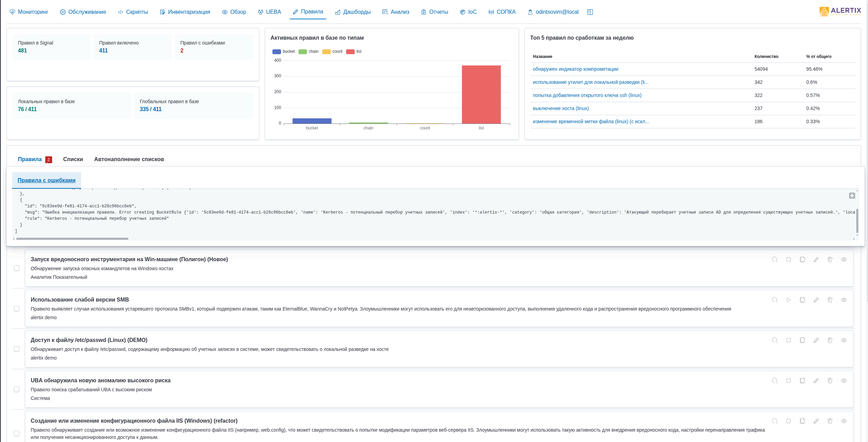Select checkbox next to SMB rule
Image resolution: width=868 pixels, height=442 pixels.
17,308
